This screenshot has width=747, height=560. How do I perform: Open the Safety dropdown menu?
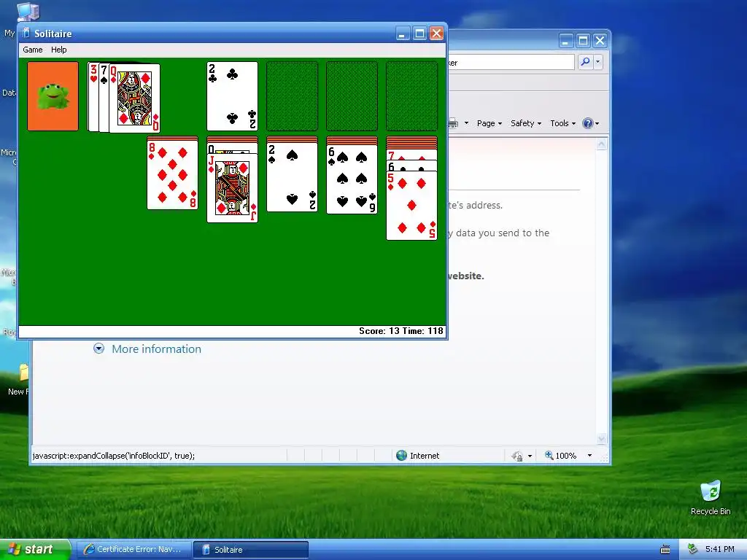pos(526,123)
